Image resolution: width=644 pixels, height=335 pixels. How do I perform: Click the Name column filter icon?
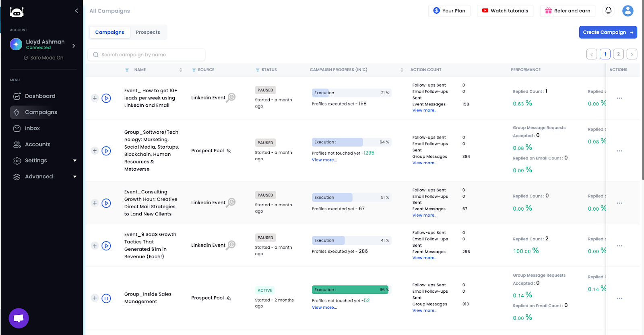[127, 70]
